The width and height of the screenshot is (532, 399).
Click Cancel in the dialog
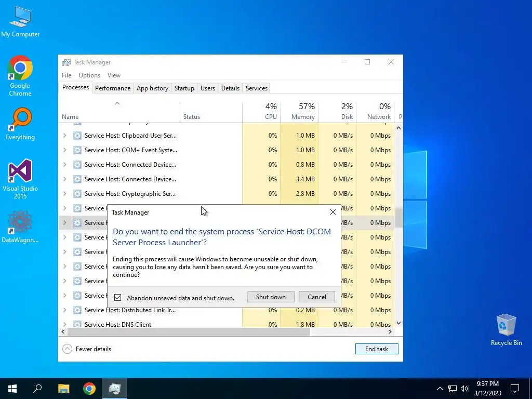(x=317, y=297)
